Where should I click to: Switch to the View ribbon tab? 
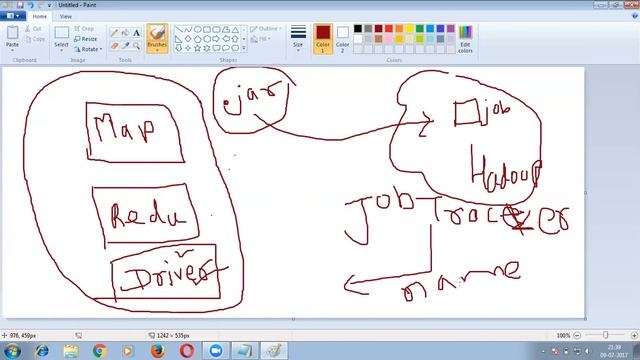pyautogui.click(x=65, y=16)
